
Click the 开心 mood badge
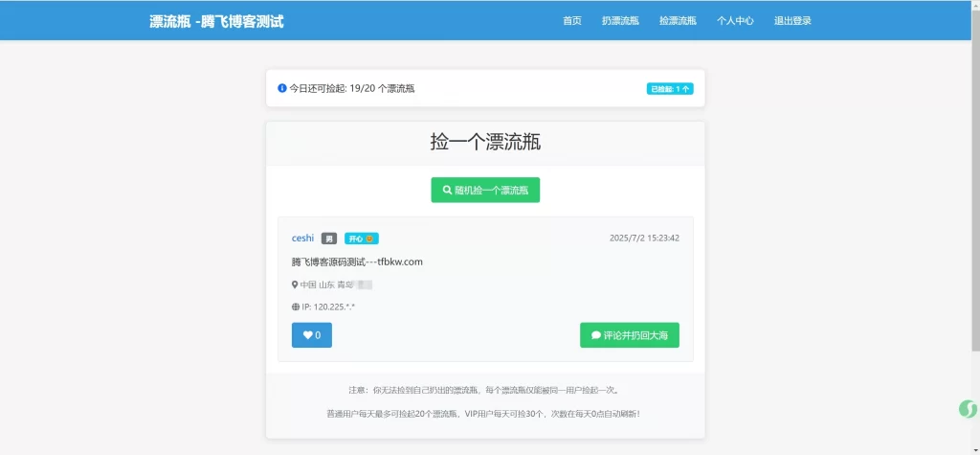[361, 239]
